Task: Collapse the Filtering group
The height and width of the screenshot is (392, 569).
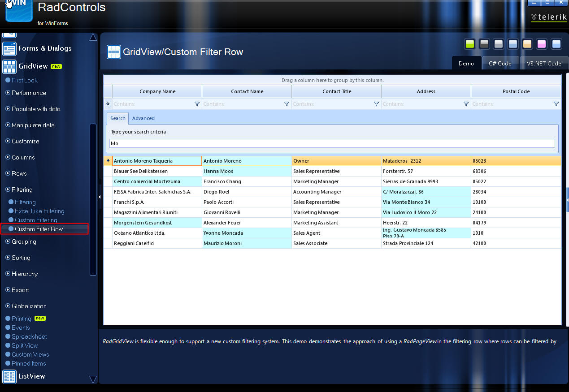Action: pos(8,190)
